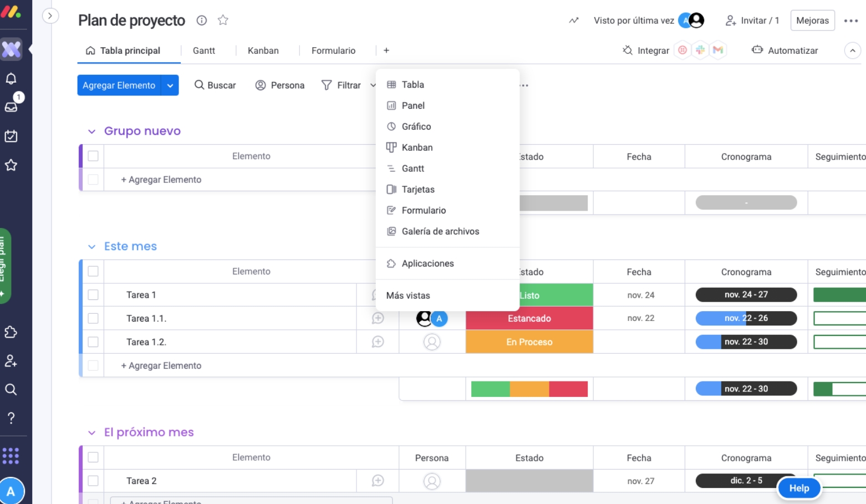The width and height of the screenshot is (866, 504).
Task: Star the Plan de proyecto board
Action: [223, 21]
